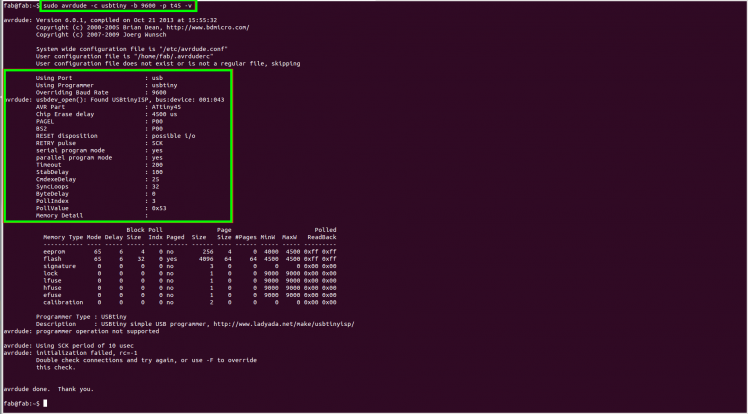The height and width of the screenshot is (414, 748).
Task: Open the ladyada.net usbtinyisp URL
Action: pyautogui.click(x=284, y=324)
